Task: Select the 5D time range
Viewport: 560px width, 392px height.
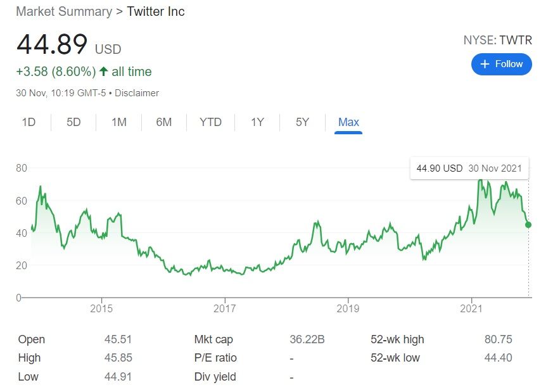Action: click(x=72, y=122)
